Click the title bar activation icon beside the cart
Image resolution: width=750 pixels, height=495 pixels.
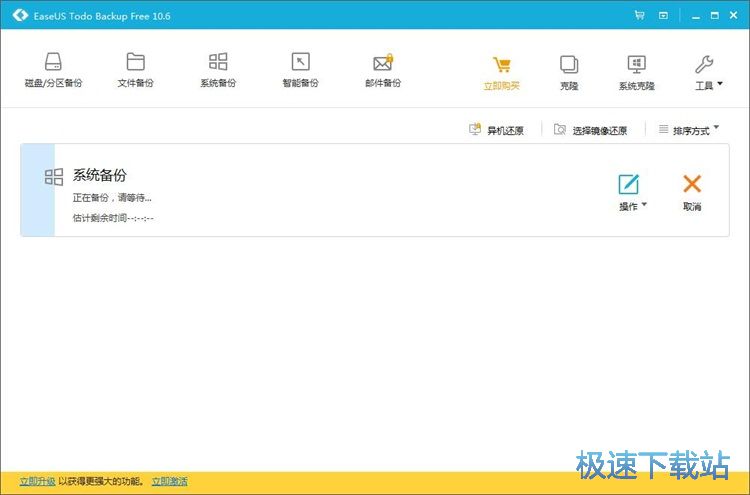coord(663,15)
